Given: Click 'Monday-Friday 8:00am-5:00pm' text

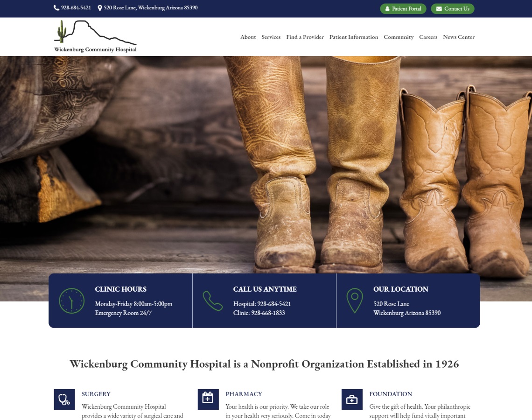Looking at the screenshot, I should click(x=133, y=304).
